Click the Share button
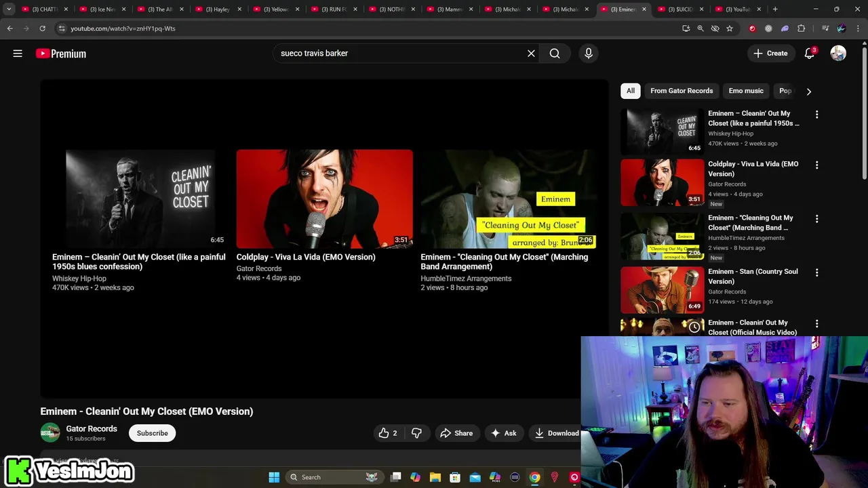Image resolution: width=868 pixels, height=488 pixels. point(456,433)
